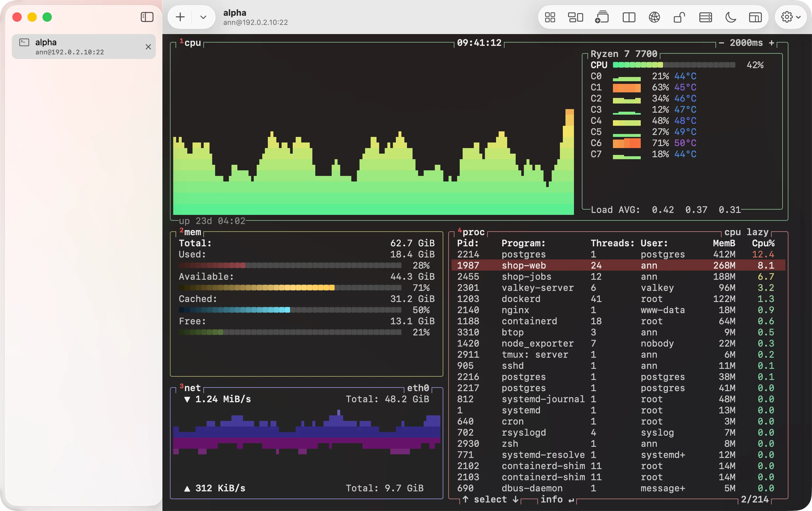This screenshot has height=511, width=812.
Task: Toggle the proc box label
Action: pyautogui.click(x=471, y=232)
